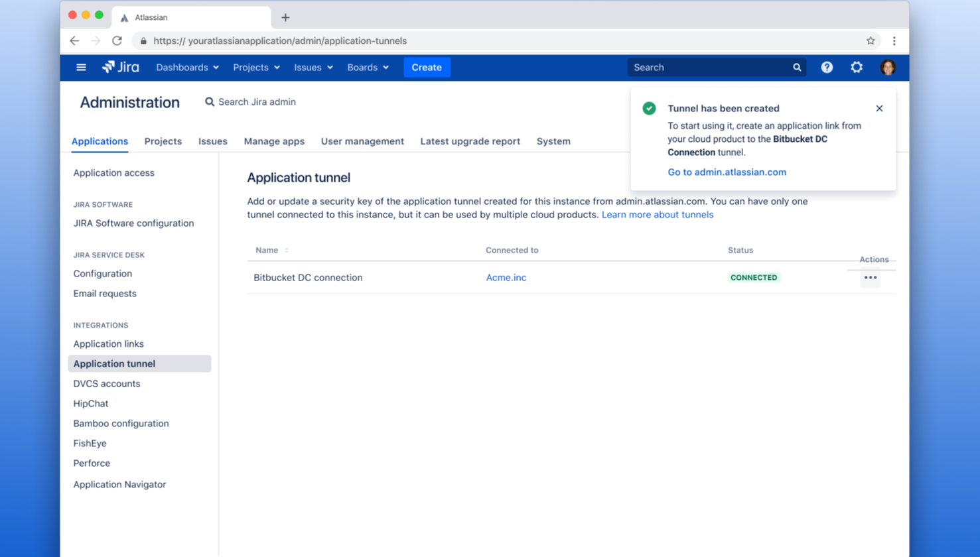The image size is (980, 557).
Task: Click the user profile avatar
Action: [x=888, y=68]
